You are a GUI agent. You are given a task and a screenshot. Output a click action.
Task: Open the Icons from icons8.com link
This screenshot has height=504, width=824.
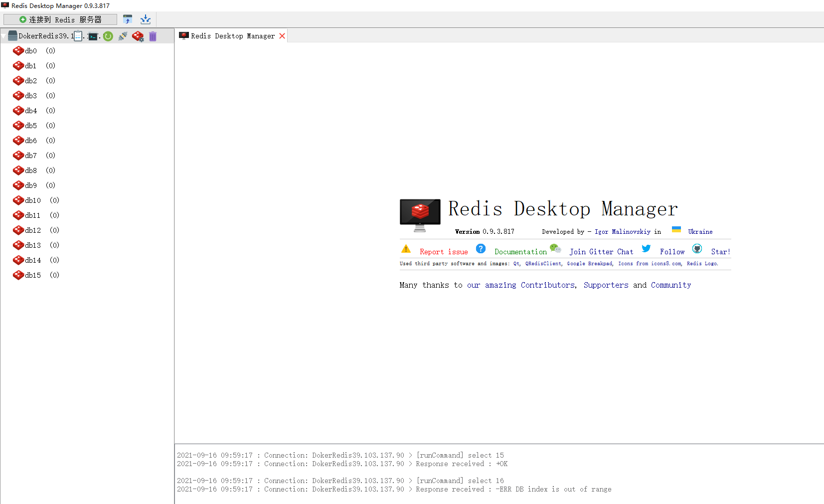coord(650,264)
